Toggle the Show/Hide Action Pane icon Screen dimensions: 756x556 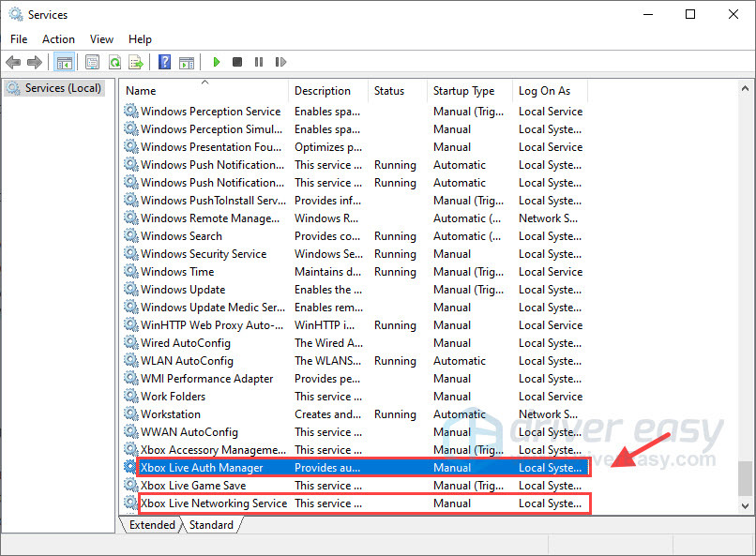187,62
